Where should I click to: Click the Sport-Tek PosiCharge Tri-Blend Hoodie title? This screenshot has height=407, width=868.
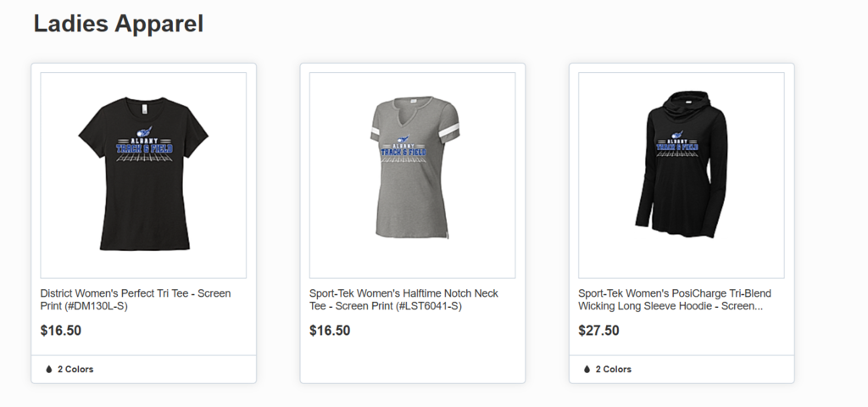pos(675,299)
